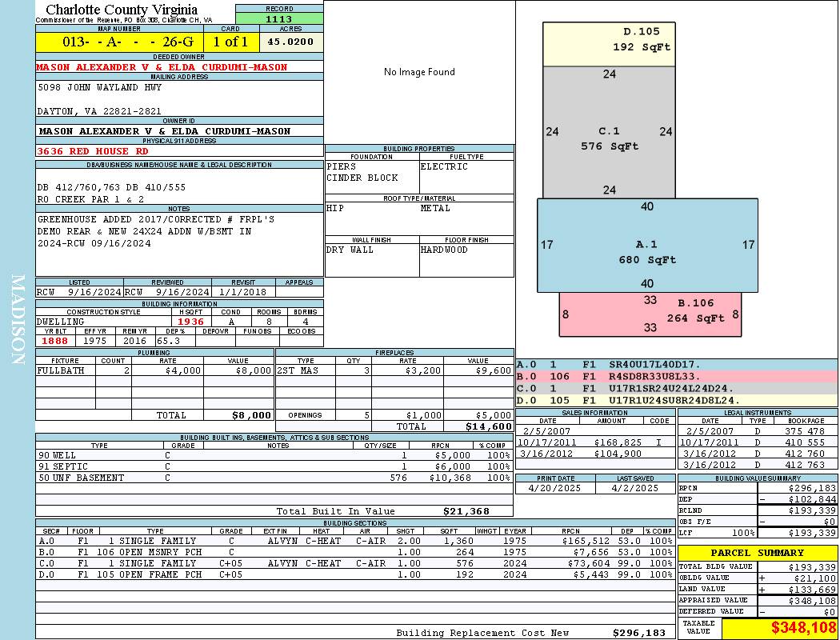Click appraised value $348,108
This screenshot has width=840, height=640.
pos(812,601)
